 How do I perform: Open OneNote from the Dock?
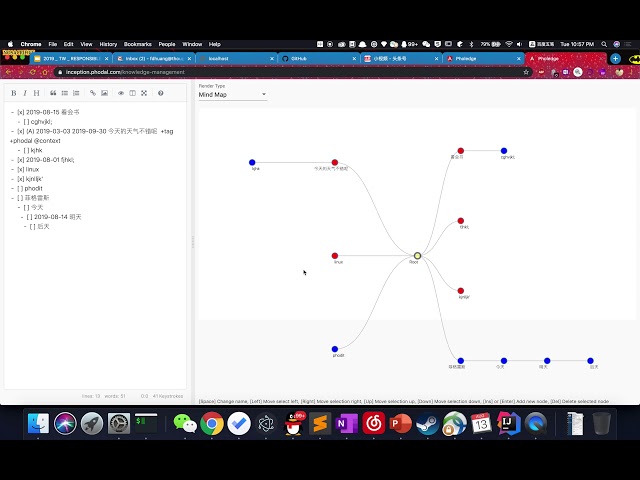click(x=347, y=423)
